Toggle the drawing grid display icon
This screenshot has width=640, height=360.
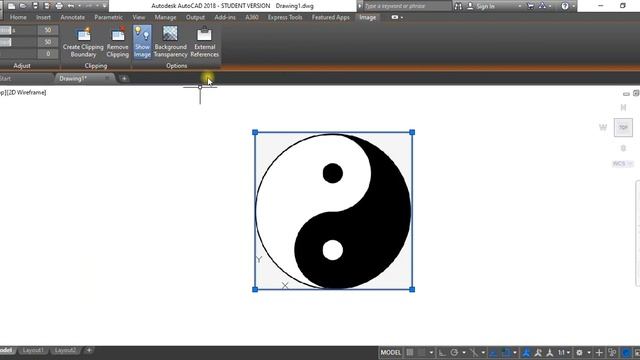[x=410, y=352]
